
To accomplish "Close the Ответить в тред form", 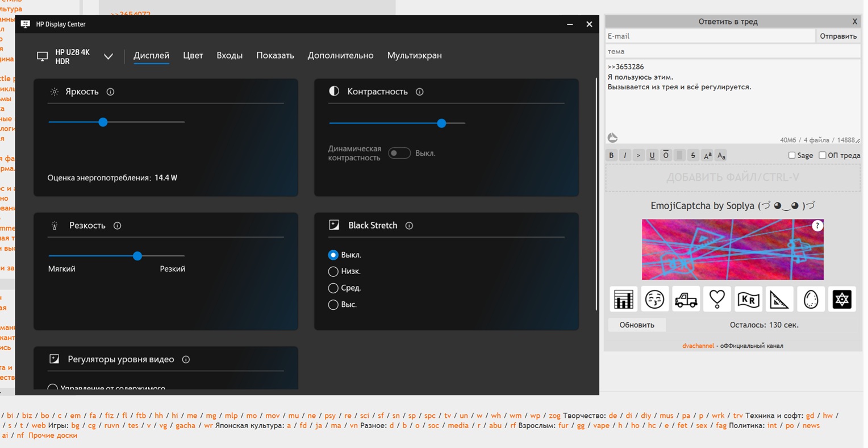I will coord(854,22).
